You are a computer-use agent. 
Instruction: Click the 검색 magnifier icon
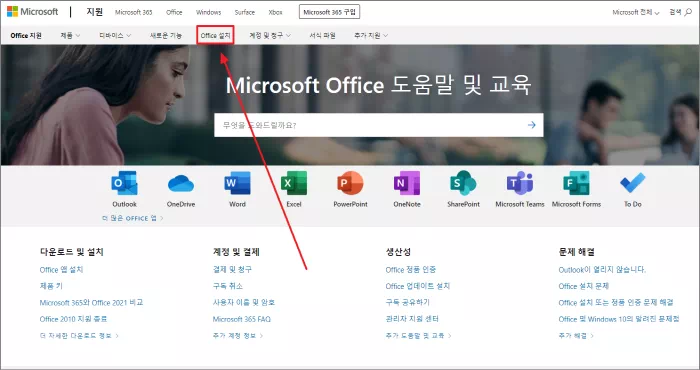click(688, 12)
